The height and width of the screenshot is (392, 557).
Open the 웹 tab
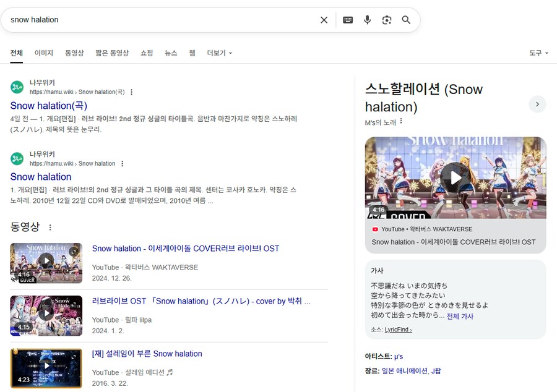pyautogui.click(x=192, y=53)
